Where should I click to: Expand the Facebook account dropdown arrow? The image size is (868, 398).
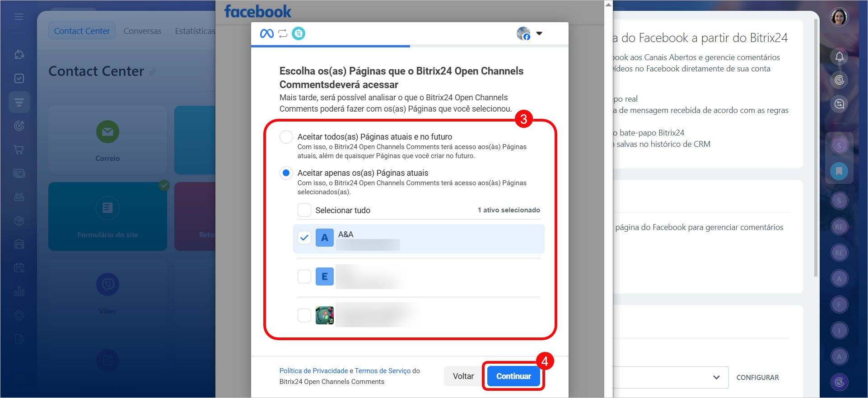(539, 33)
